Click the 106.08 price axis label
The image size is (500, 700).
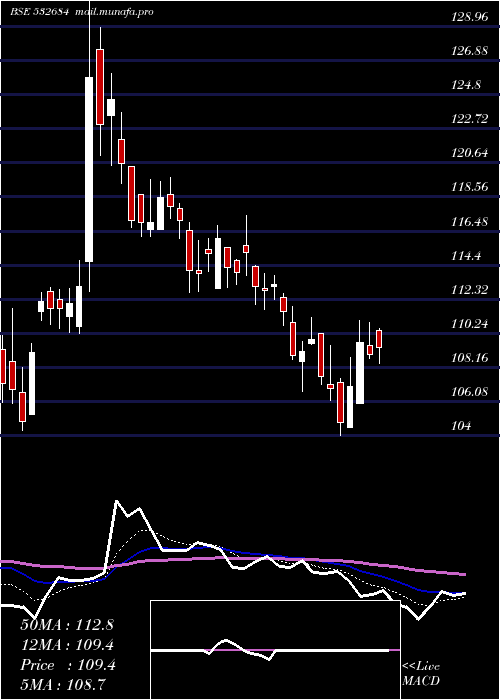[470, 392]
